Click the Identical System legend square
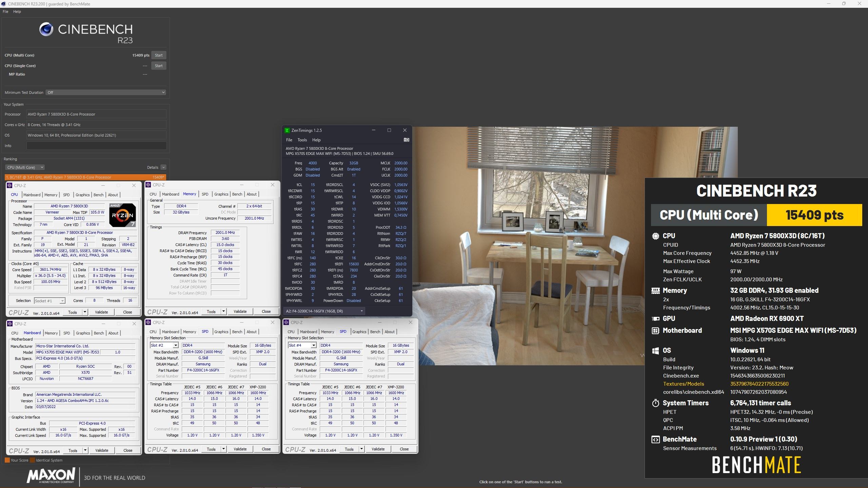Image resolution: width=868 pixels, height=488 pixels. pyautogui.click(x=32, y=460)
